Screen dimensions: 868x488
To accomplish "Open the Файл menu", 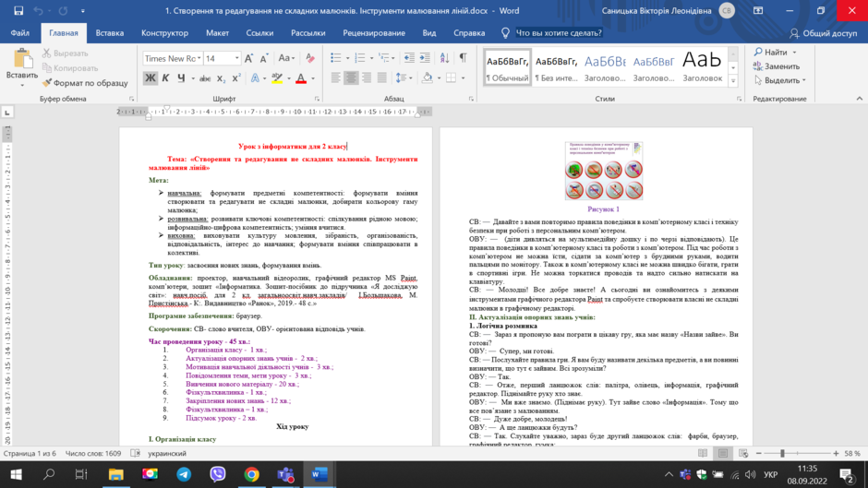I will pos(20,33).
